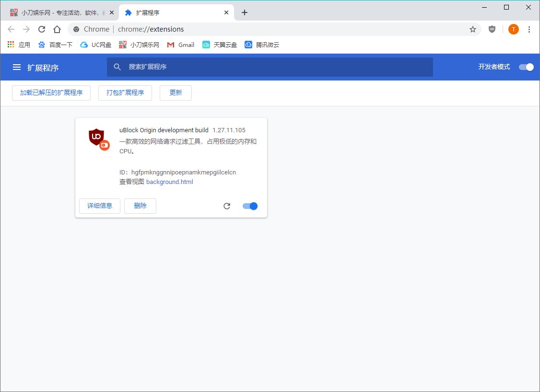Bookmark this page with the star icon
Image resolution: width=540 pixels, height=392 pixels.
point(473,29)
